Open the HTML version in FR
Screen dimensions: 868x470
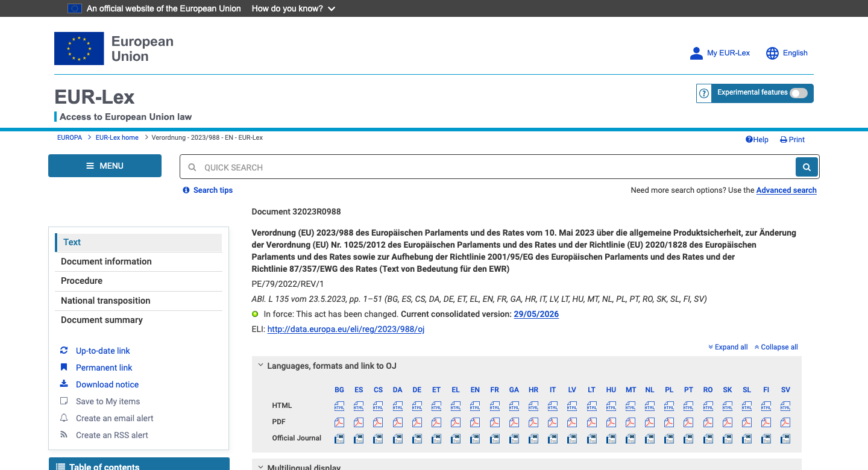pos(494,406)
